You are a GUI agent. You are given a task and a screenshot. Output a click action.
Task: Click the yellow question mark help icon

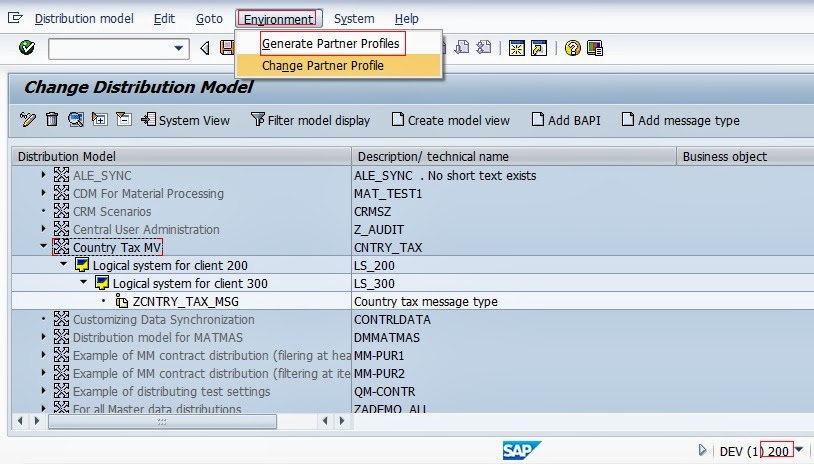tap(572, 48)
